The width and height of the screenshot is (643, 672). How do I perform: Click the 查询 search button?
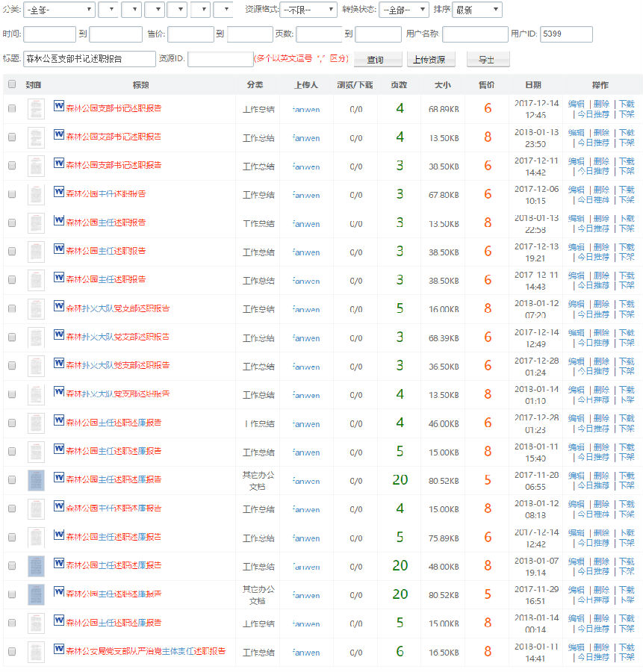coord(375,60)
